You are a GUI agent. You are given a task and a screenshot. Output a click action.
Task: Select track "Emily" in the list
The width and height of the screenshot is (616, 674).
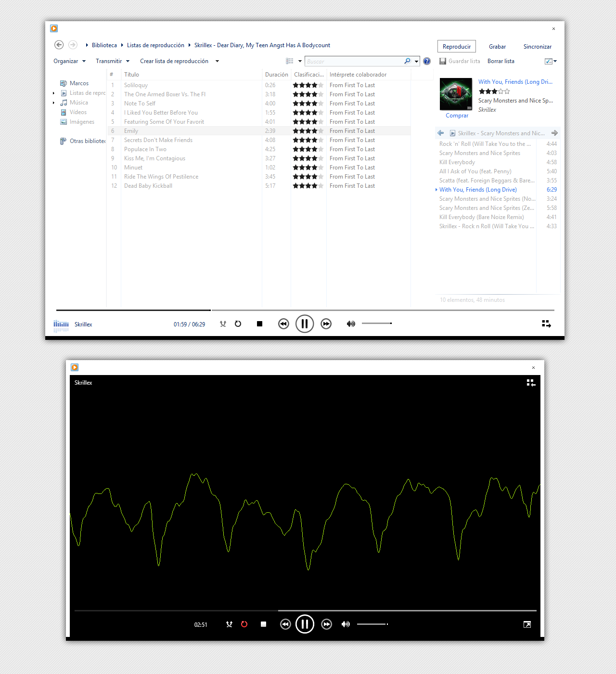click(x=259, y=131)
